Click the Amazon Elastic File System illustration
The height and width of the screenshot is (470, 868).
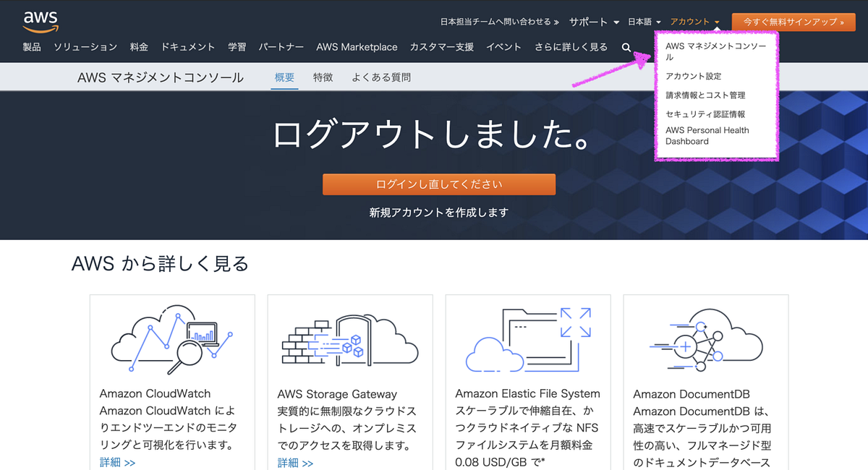[528, 339]
